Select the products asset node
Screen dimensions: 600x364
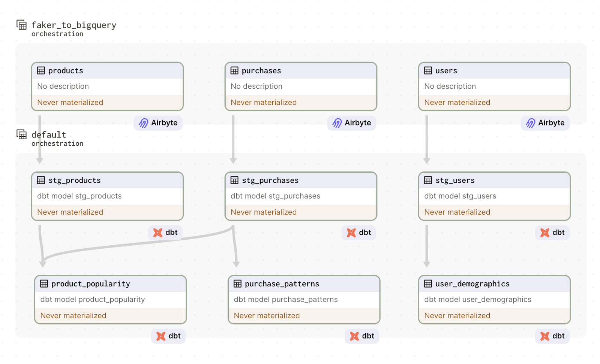click(x=107, y=86)
